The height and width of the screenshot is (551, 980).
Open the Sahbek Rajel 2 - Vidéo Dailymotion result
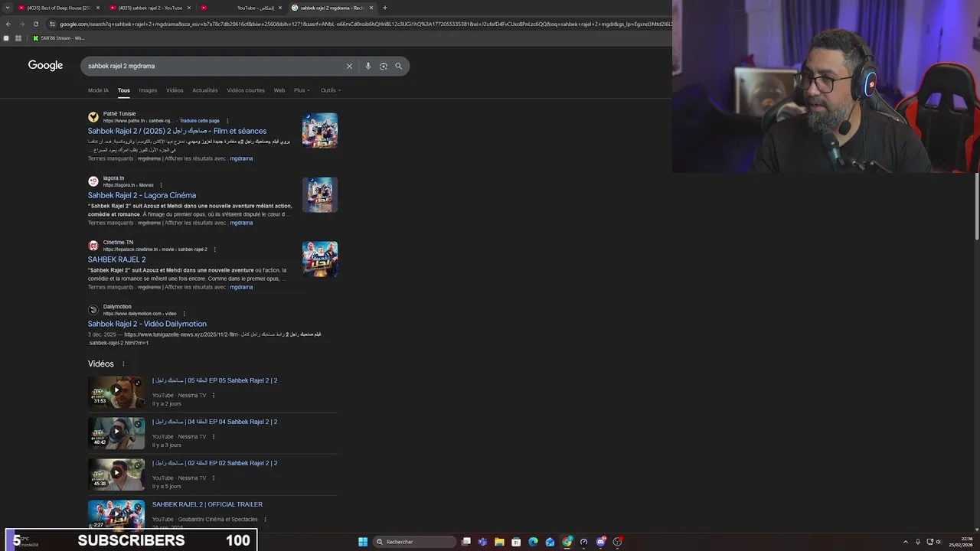pos(147,324)
